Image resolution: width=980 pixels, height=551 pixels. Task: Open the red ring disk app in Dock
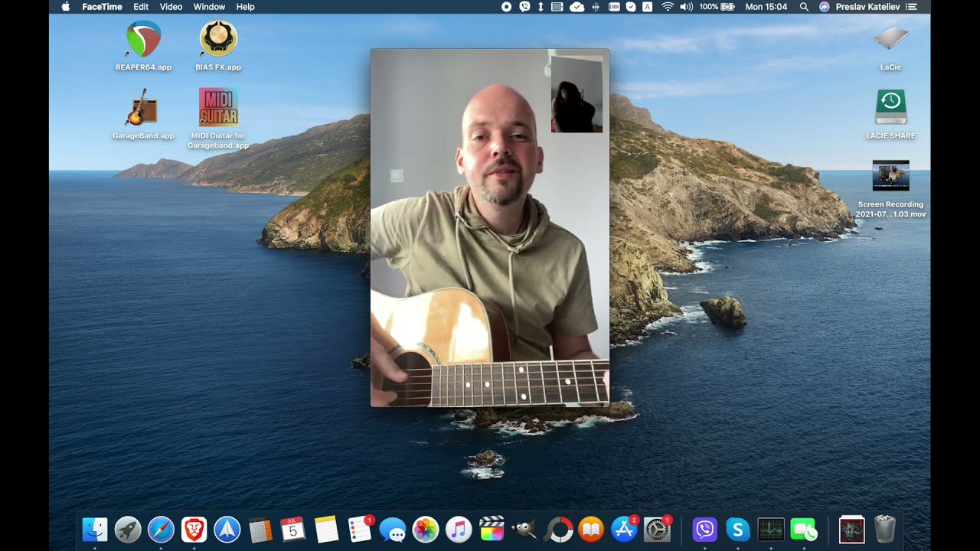point(558,529)
